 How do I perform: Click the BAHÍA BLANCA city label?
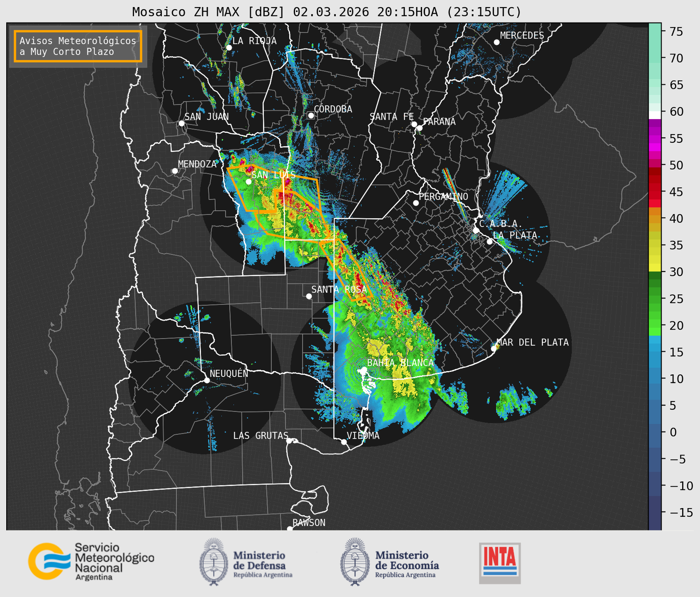click(400, 363)
